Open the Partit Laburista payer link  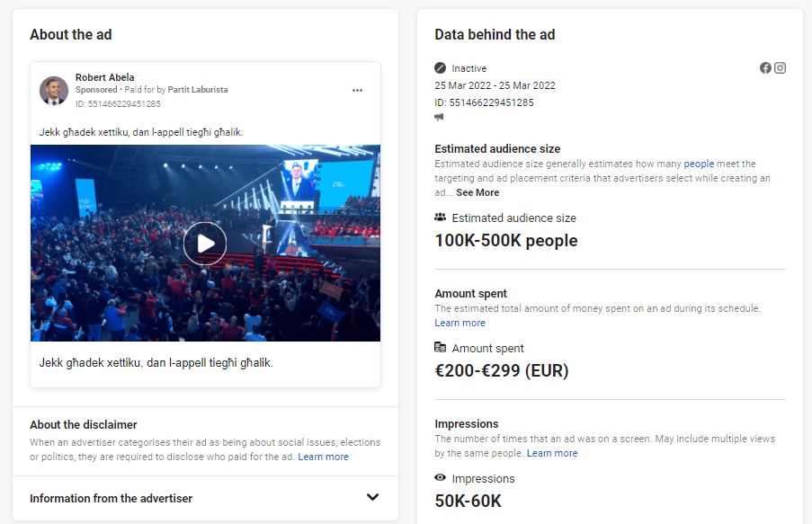[197, 90]
